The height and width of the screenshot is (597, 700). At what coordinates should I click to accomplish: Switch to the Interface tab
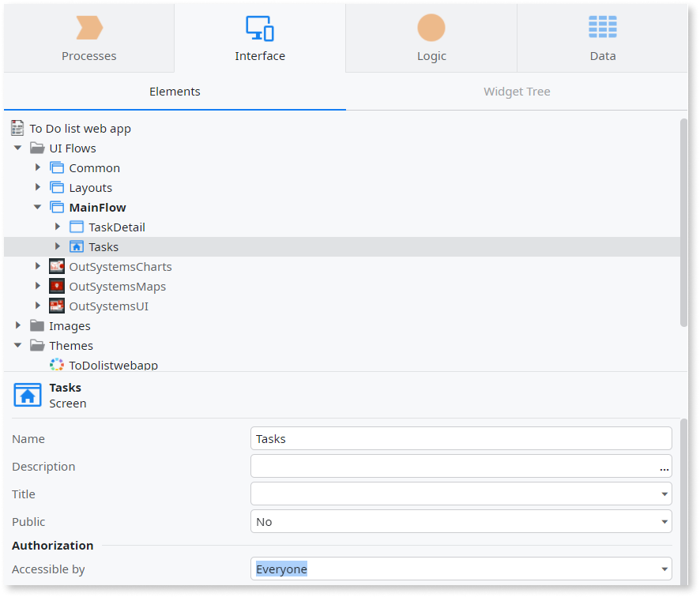click(260, 37)
